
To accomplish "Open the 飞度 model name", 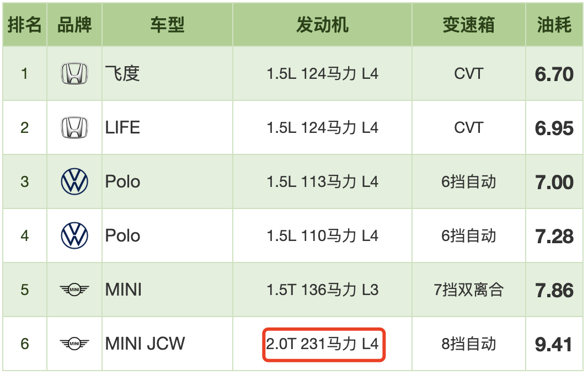I will pyautogui.click(x=122, y=73).
